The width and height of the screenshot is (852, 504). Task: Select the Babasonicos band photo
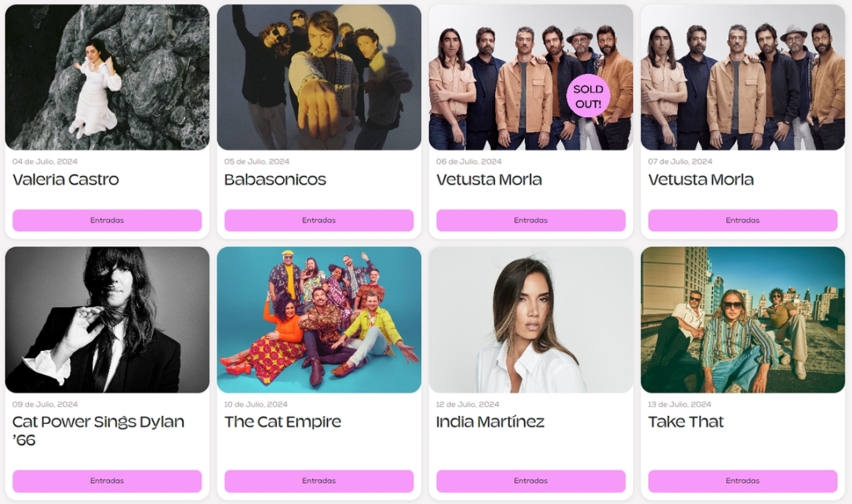[319, 77]
